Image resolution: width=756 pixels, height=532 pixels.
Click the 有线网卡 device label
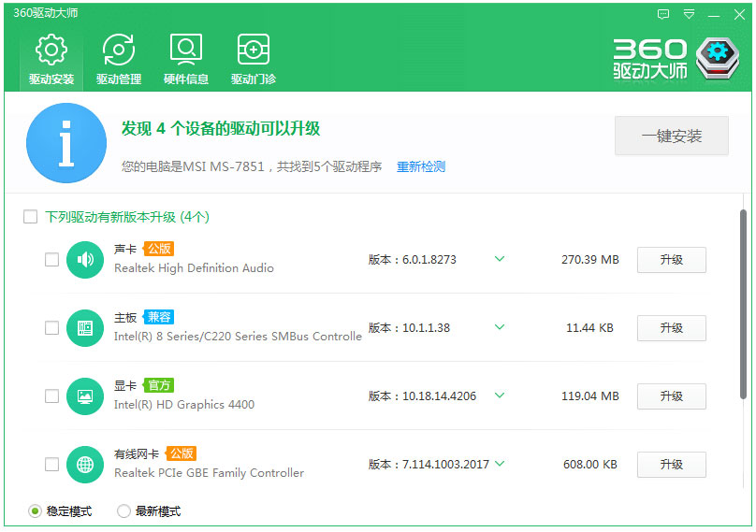point(137,454)
